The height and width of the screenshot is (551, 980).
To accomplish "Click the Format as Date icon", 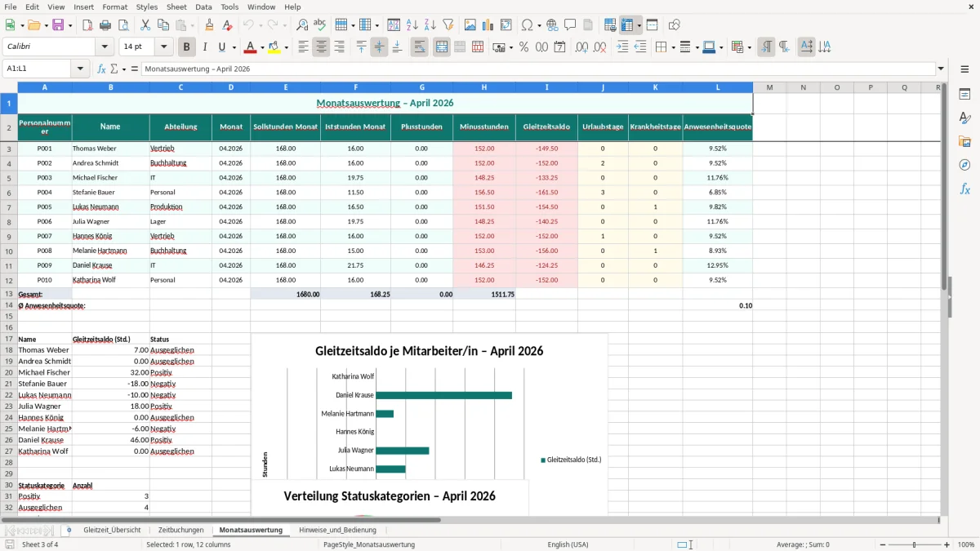I will (559, 47).
